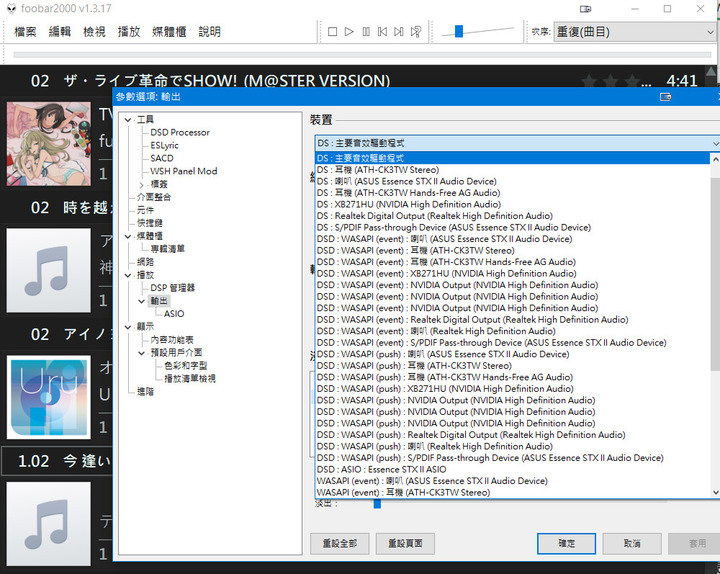This screenshot has width=720, height=574.
Task: Choose DSD : WASAPI (push) : 耳機 (ATH-CK3TW Stereo)
Action: (x=512, y=366)
